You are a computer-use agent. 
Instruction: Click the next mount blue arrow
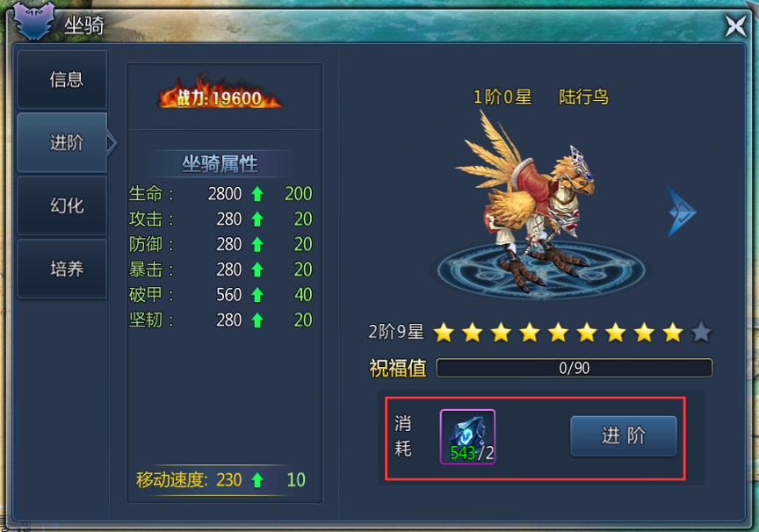682,212
